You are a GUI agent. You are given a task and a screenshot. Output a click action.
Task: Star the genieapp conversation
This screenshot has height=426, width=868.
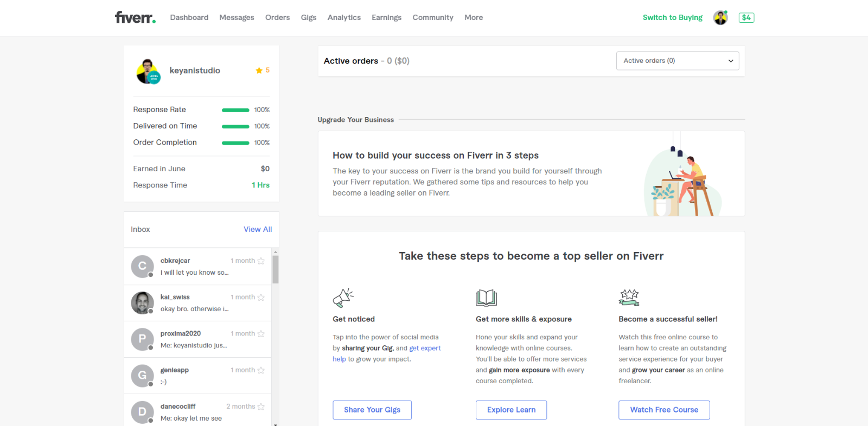click(261, 370)
